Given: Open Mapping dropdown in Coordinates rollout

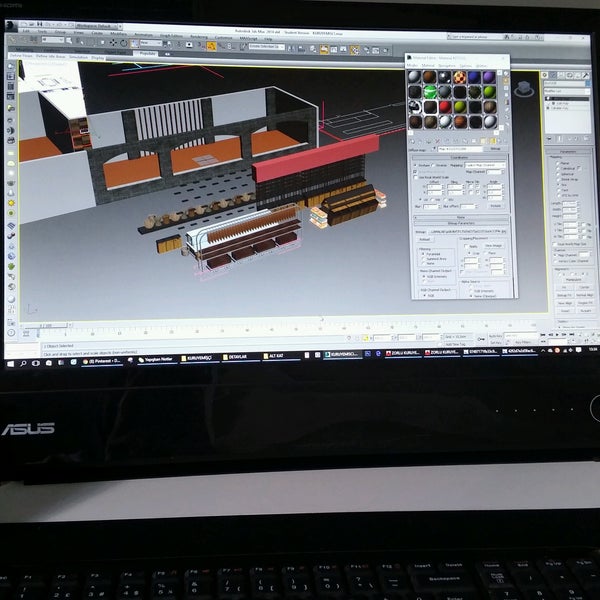Looking at the screenshot, I should (x=485, y=165).
